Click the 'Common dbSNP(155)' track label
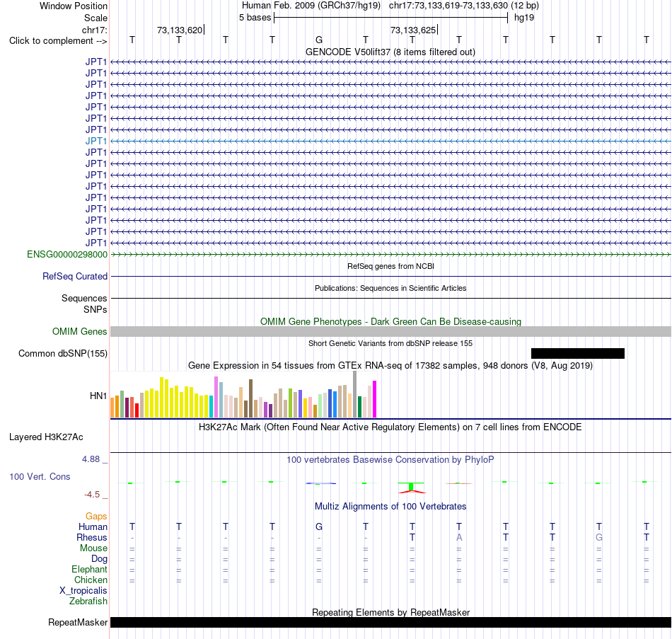The width and height of the screenshot is (672, 639). tap(62, 353)
